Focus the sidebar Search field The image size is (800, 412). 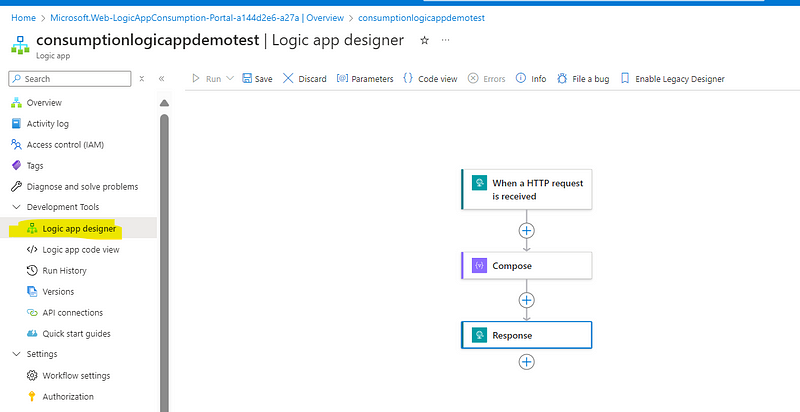pyautogui.click(x=70, y=79)
